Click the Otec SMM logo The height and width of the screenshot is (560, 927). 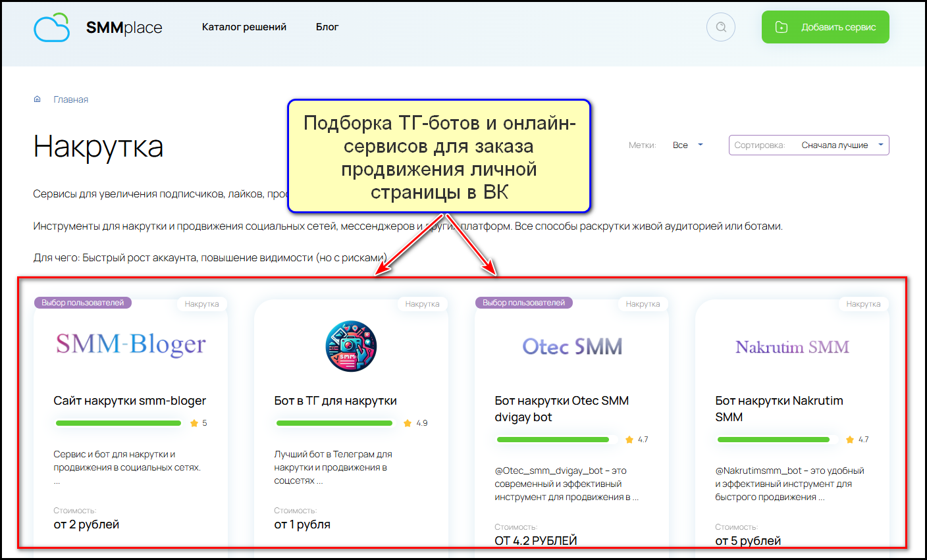pyautogui.click(x=571, y=347)
